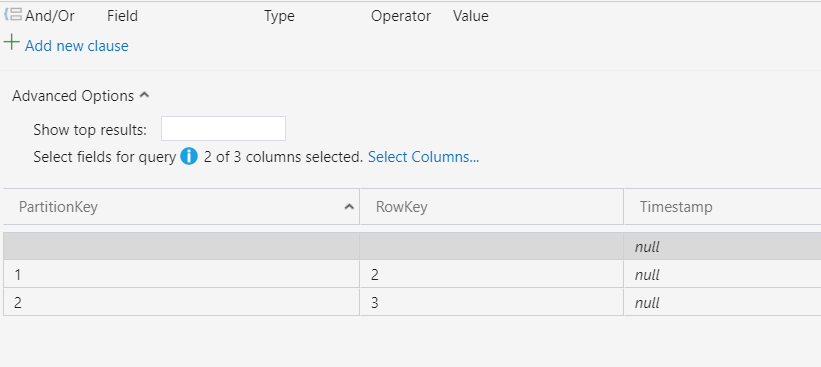Select the PartitionKey cell with value 2
Screen dimensions: 821x367
click(181, 302)
